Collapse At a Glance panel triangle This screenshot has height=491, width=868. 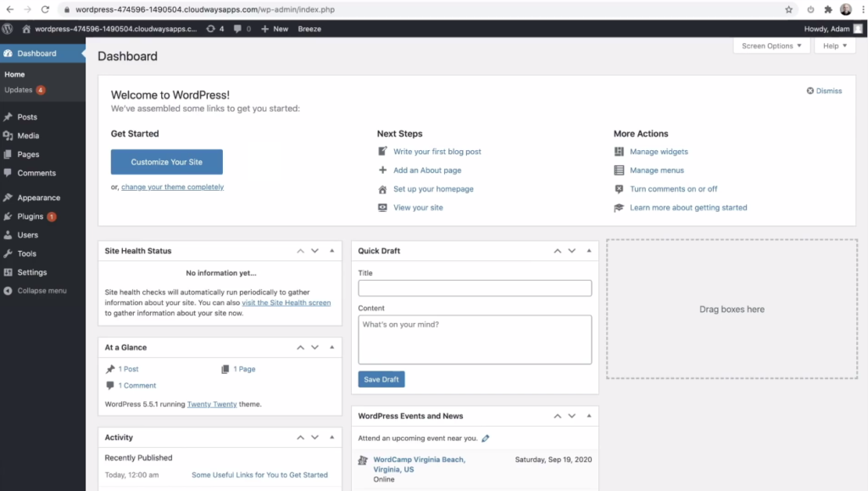click(x=332, y=348)
